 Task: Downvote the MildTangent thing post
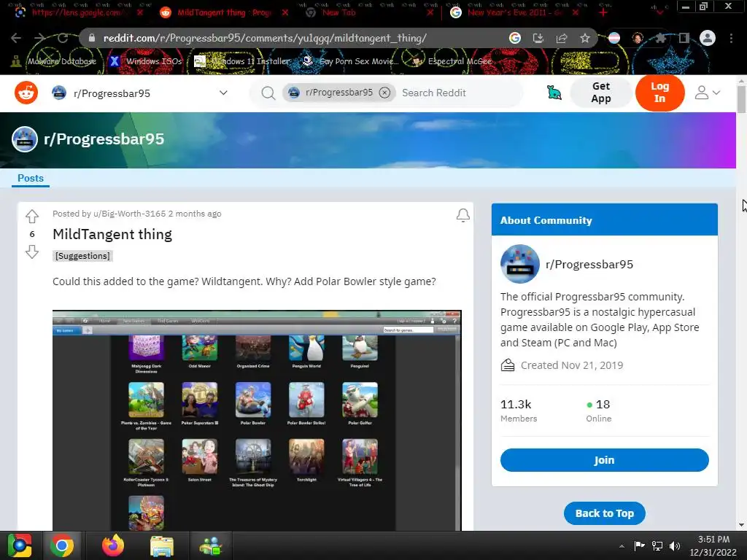coord(32,252)
